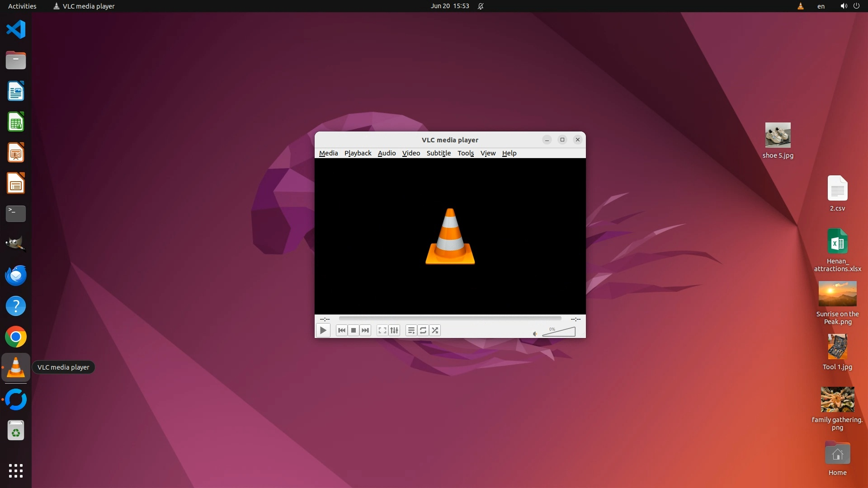868x488 pixels.
Task: Open the Playback menu
Action: pos(358,153)
